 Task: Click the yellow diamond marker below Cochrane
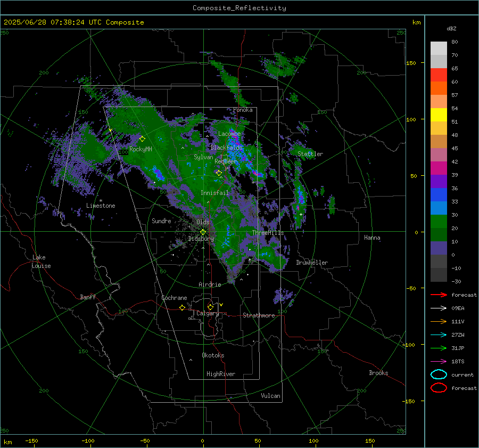182,308
